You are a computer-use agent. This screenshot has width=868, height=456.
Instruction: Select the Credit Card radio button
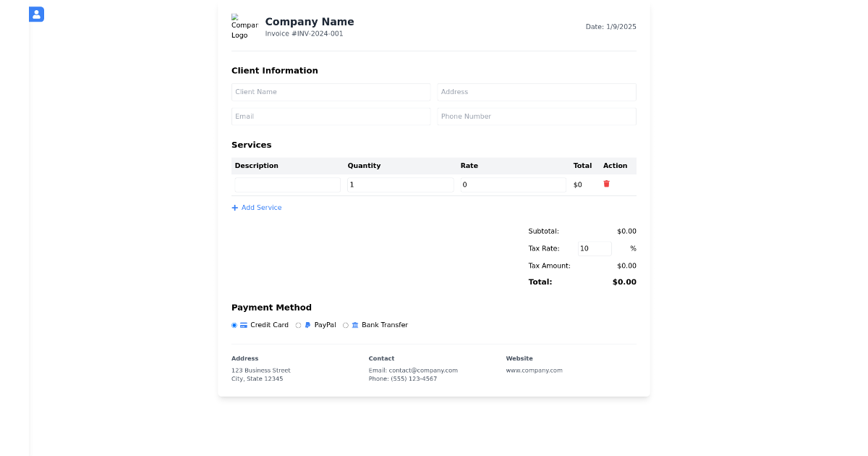point(234,325)
